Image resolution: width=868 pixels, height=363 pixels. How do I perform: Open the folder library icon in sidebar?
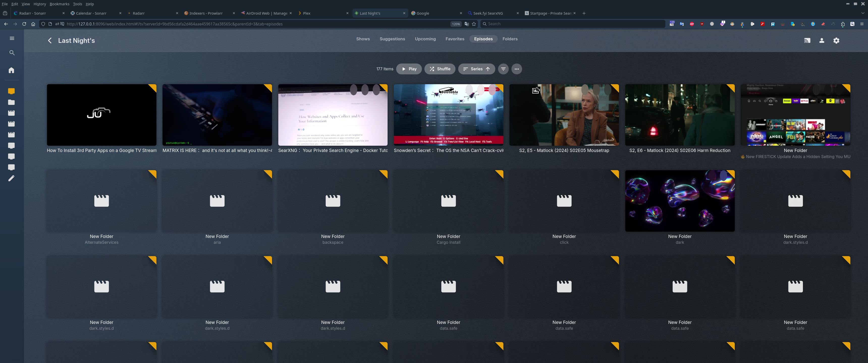pos(11,102)
